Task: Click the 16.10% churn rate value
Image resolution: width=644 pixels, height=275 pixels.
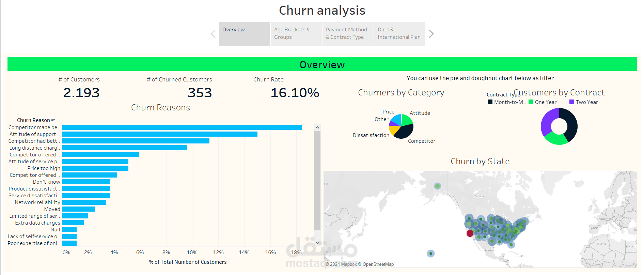Action: 295,93
